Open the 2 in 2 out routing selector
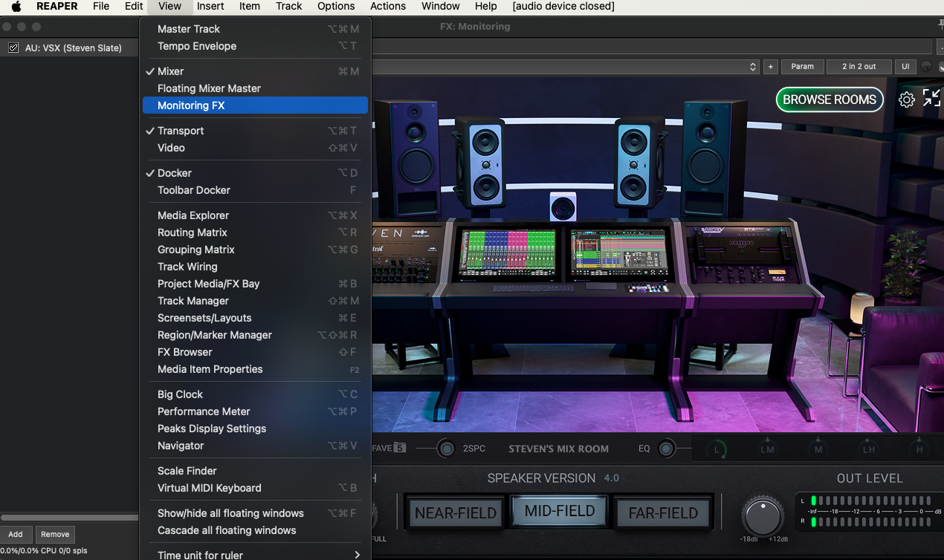 click(x=859, y=66)
